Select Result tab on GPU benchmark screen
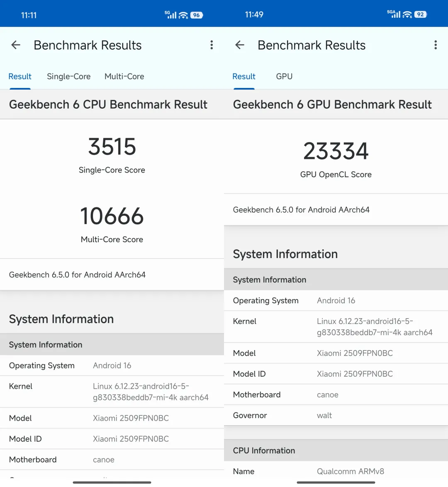448x487 pixels. 244,76
